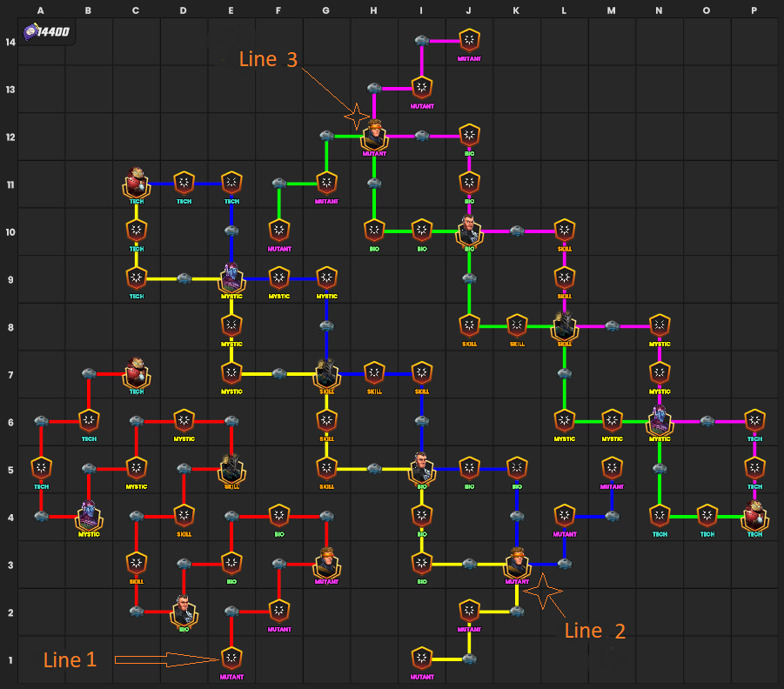Select the Mystic node in cell N8
Viewport: 784px width, 689px height.
659,325
